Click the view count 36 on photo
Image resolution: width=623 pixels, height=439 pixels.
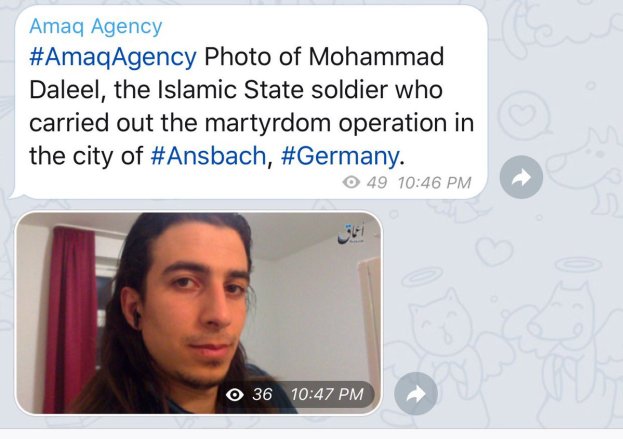[x=262, y=395]
